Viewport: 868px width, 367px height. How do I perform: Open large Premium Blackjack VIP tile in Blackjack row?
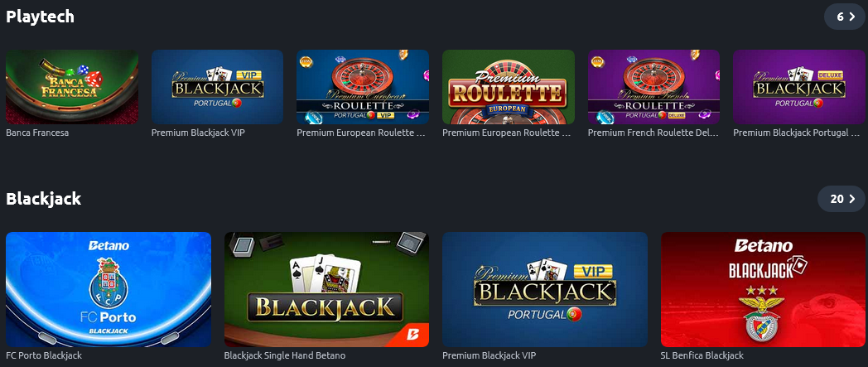545,289
